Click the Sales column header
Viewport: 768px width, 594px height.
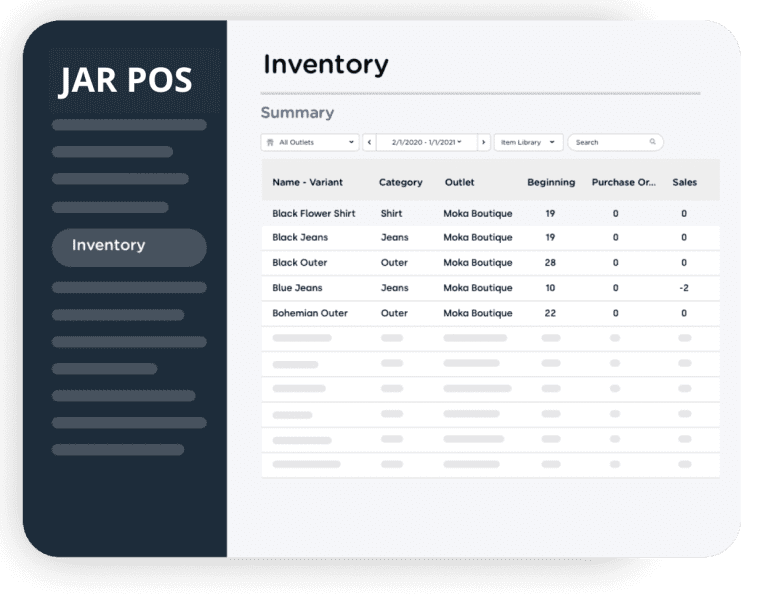(x=684, y=183)
